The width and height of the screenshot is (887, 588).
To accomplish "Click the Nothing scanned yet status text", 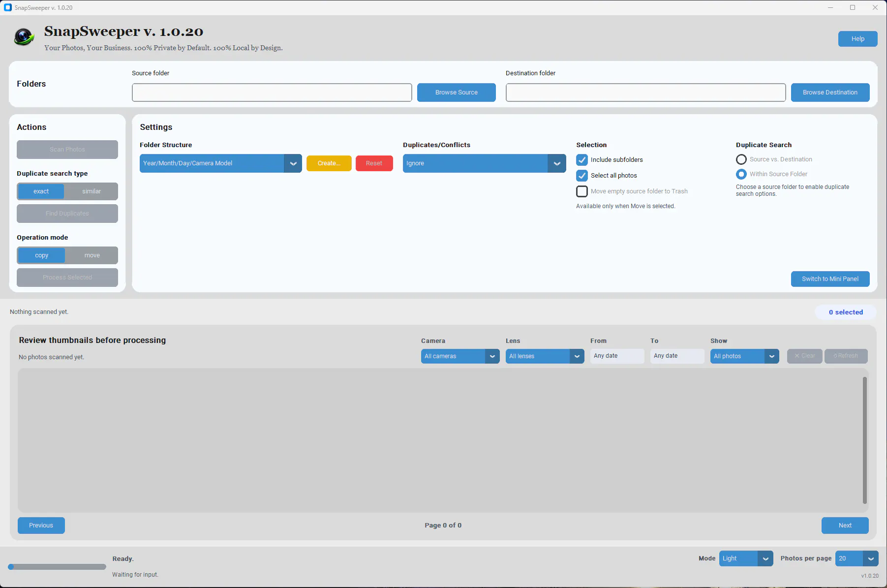I will click(39, 312).
